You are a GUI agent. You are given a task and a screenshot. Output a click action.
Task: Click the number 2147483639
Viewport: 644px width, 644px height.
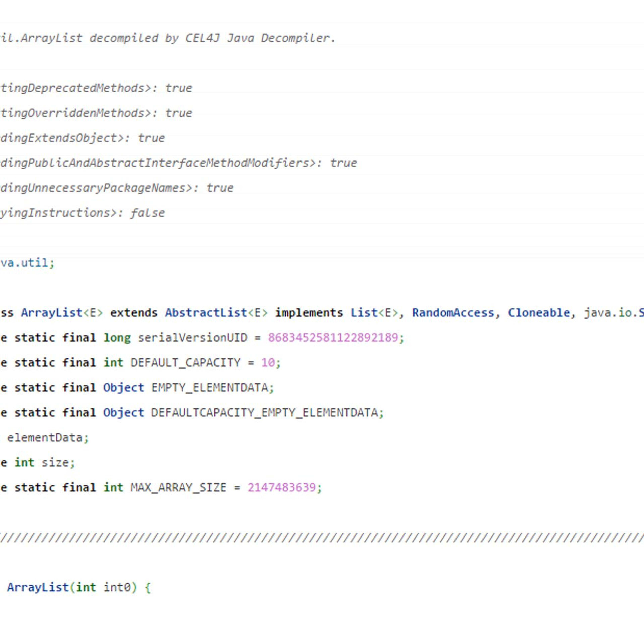tap(281, 488)
